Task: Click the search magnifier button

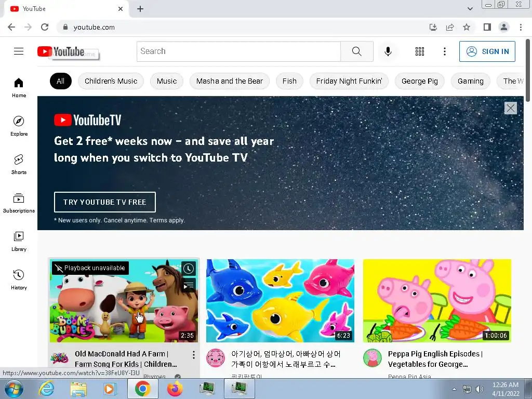Action: coord(356,51)
